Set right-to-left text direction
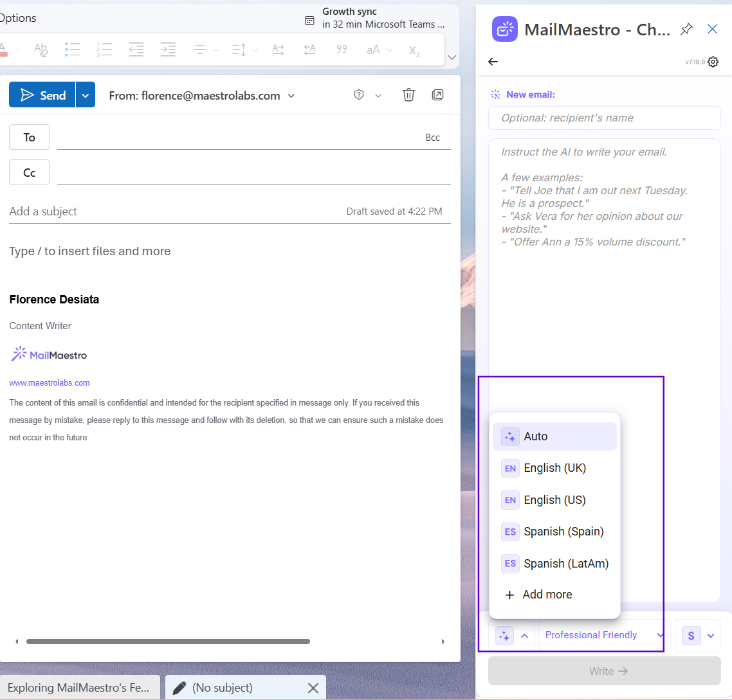732x700 pixels. coord(310,49)
